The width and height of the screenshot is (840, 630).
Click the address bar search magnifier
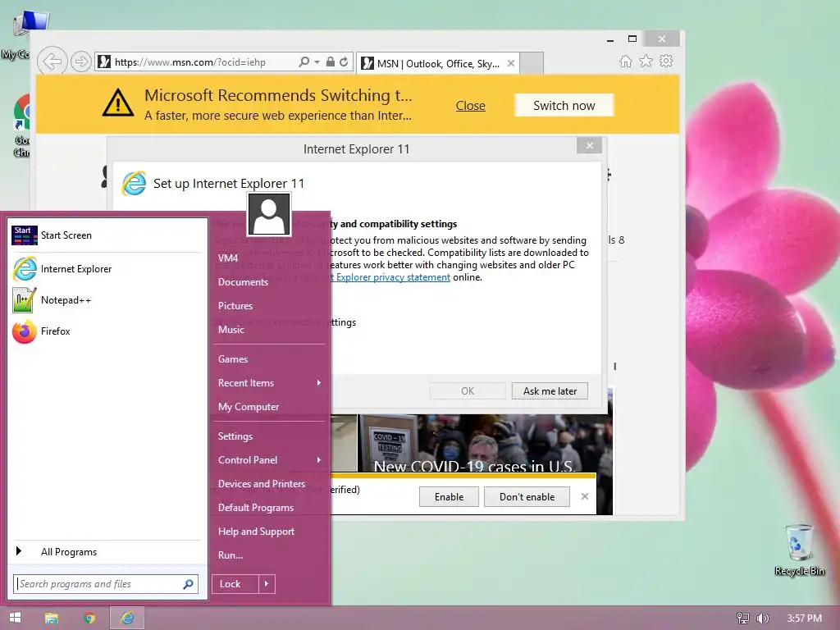tap(304, 62)
